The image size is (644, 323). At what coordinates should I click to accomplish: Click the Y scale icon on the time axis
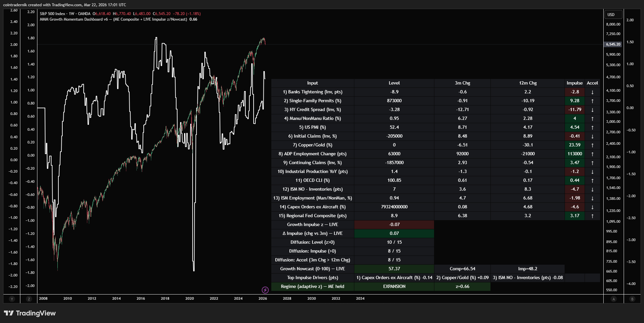point(12,299)
